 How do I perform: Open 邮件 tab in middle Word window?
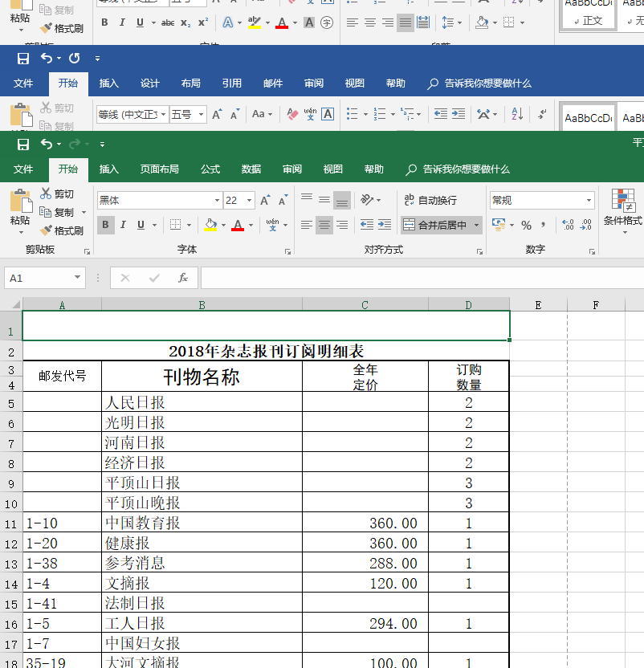273,83
